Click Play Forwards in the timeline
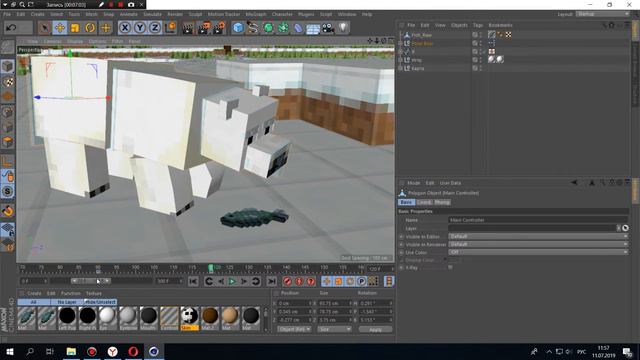This screenshot has width=640, height=360. click(x=232, y=281)
